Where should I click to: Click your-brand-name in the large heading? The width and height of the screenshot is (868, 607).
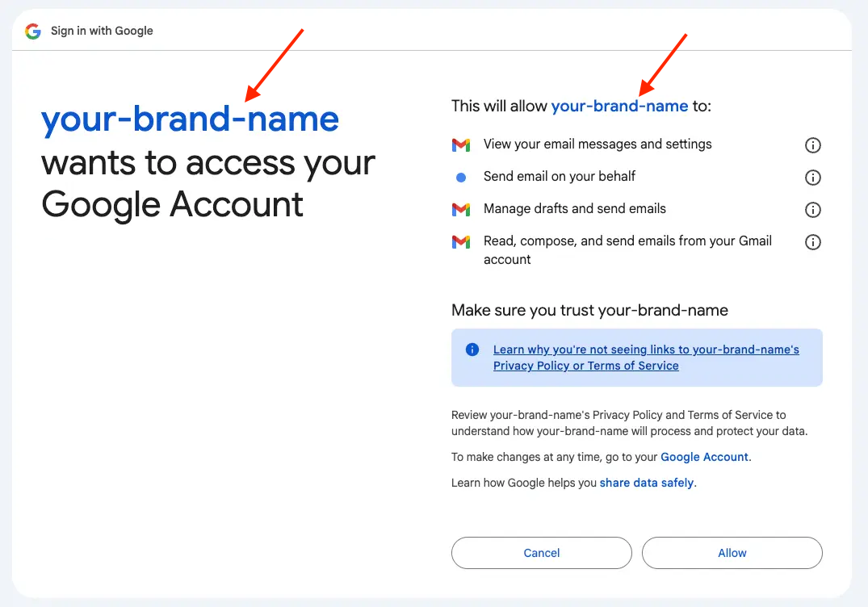click(190, 119)
